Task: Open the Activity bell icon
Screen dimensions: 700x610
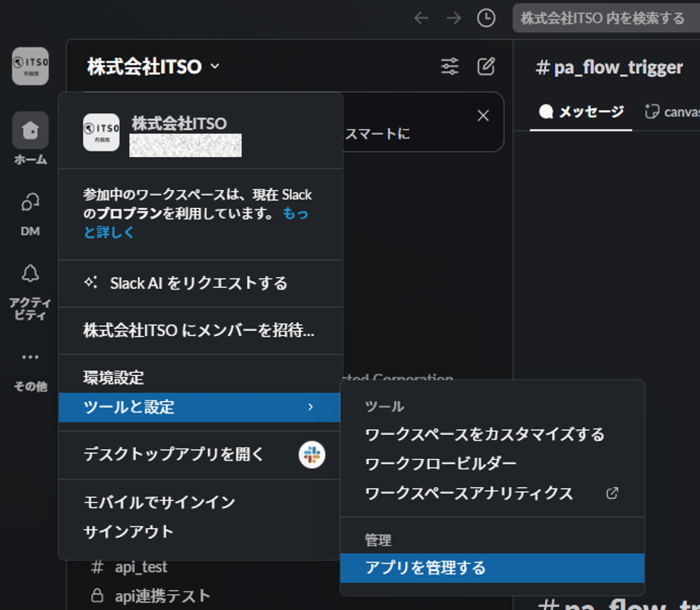Action: (30, 274)
